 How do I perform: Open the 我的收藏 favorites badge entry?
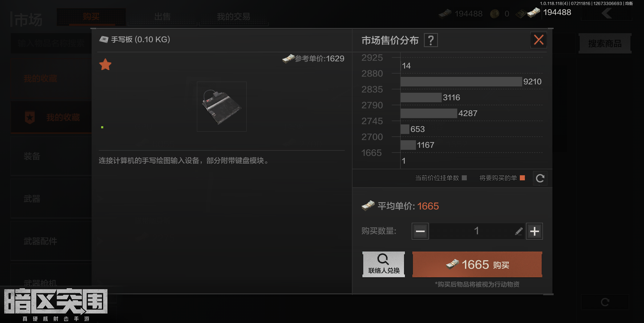(x=51, y=117)
